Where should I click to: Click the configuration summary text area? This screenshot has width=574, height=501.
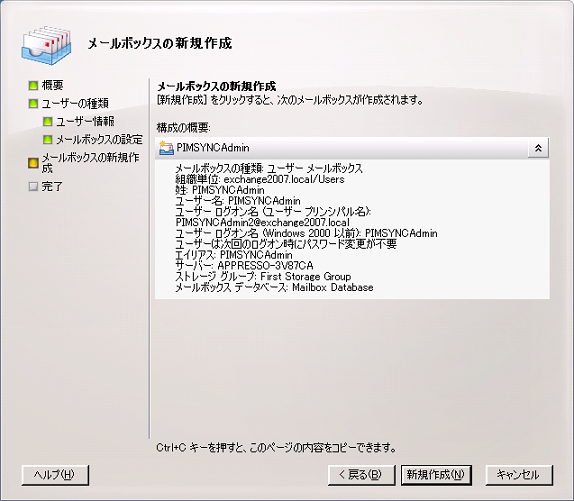(352, 228)
